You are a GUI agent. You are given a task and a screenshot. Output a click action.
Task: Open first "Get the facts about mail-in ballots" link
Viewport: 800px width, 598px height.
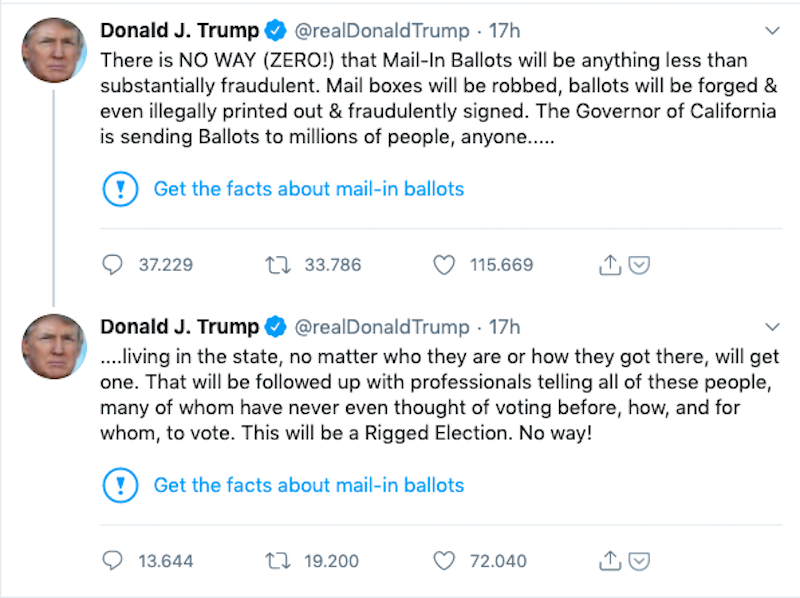tap(308, 189)
